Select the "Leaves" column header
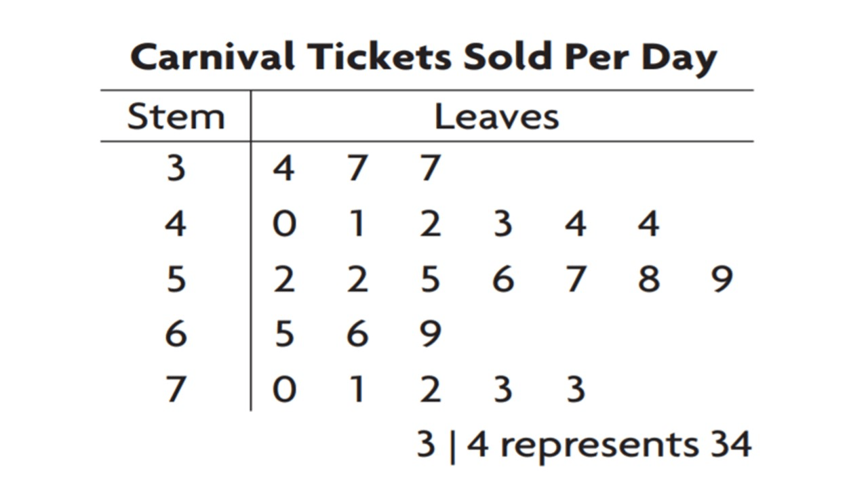Screen dimensions: 868x488 pyautogui.click(x=496, y=117)
